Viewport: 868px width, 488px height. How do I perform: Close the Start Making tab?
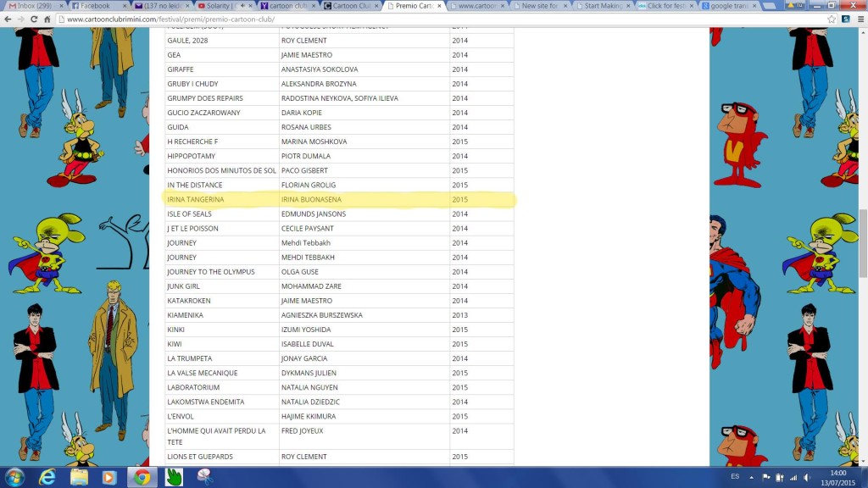pyautogui.click(x=628, y=6)
